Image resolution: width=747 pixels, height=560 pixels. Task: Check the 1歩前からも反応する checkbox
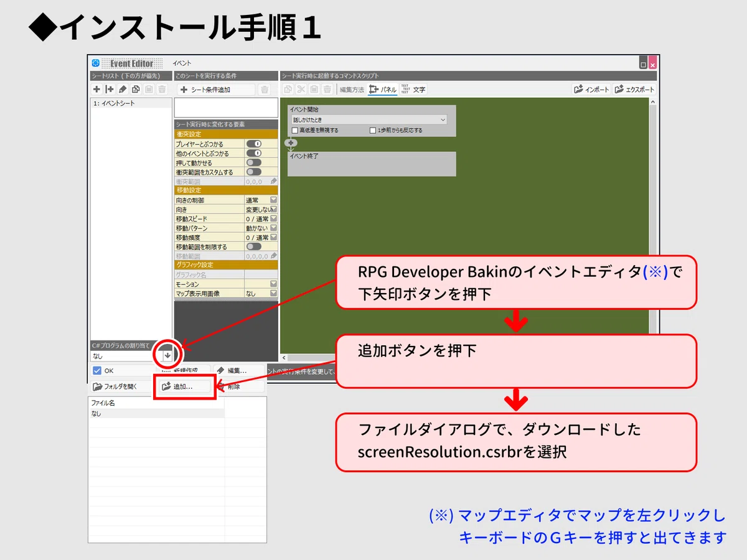click(373, 131)
